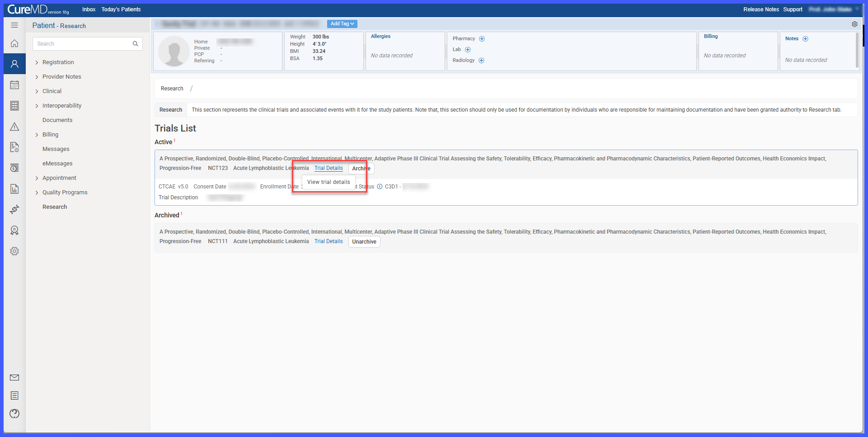Open the Add Tag dropdown
The image size is (868, 437).
pyautogui.click(x=342, y=24)
